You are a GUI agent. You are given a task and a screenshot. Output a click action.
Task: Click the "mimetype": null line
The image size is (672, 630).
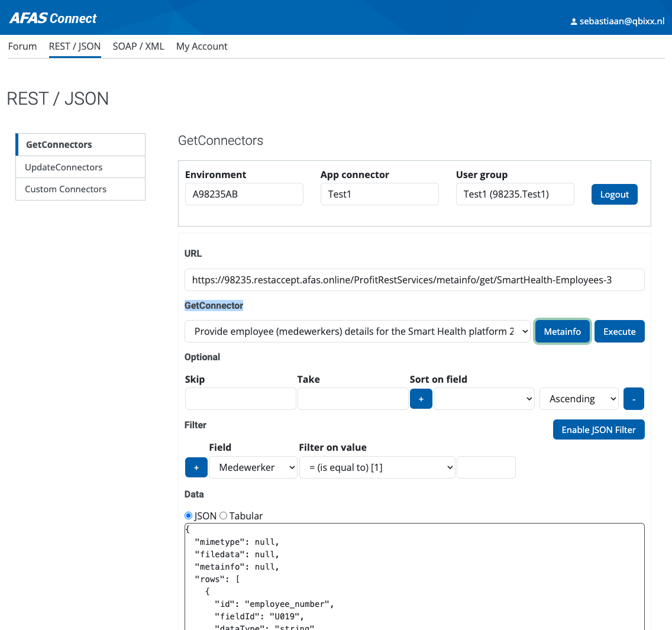[x=237, y=542]
